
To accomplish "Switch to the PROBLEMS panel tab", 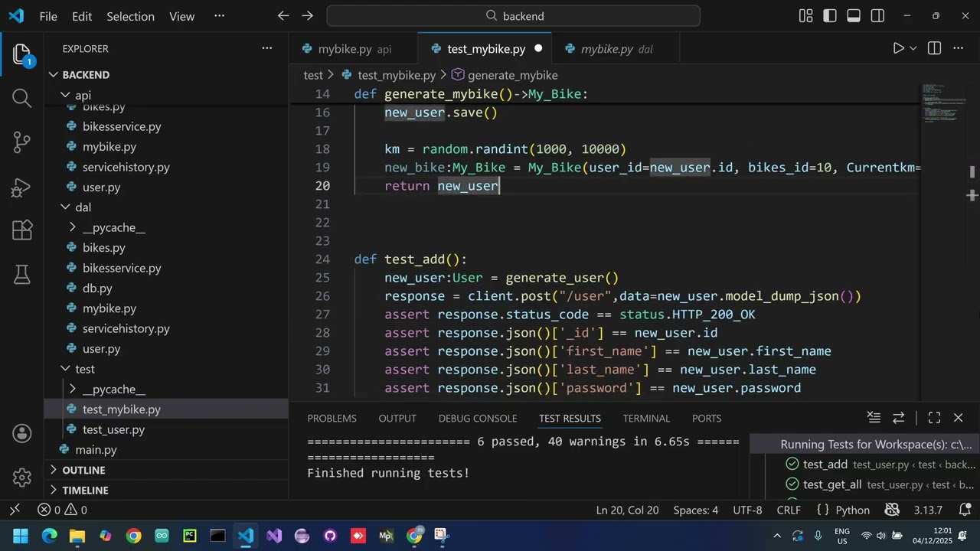I will point(332,418).
